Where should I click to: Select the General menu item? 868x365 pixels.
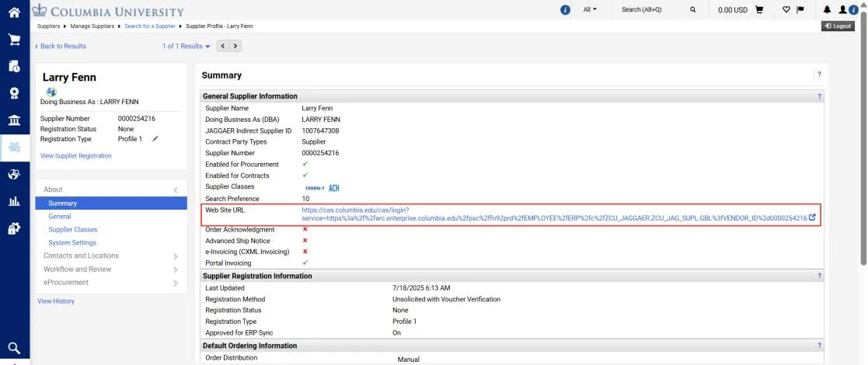pos(60,217)
